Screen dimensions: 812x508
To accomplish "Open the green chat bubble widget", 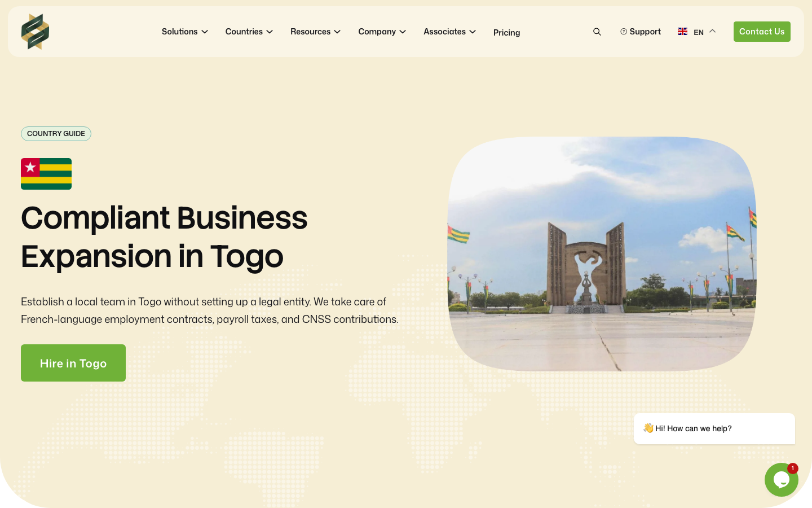I will click(782, 480).
